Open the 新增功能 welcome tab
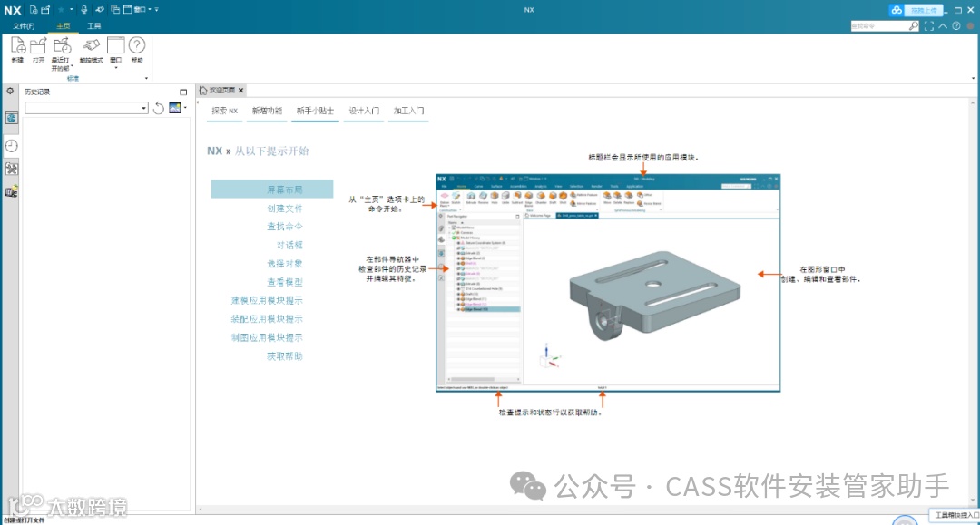The image size is (980, 525). coord(267,111)
